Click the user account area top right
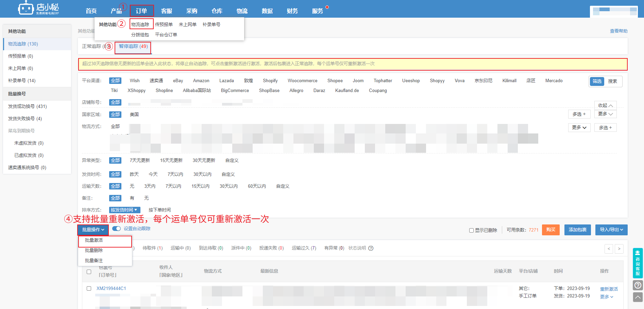 (614, 12)
